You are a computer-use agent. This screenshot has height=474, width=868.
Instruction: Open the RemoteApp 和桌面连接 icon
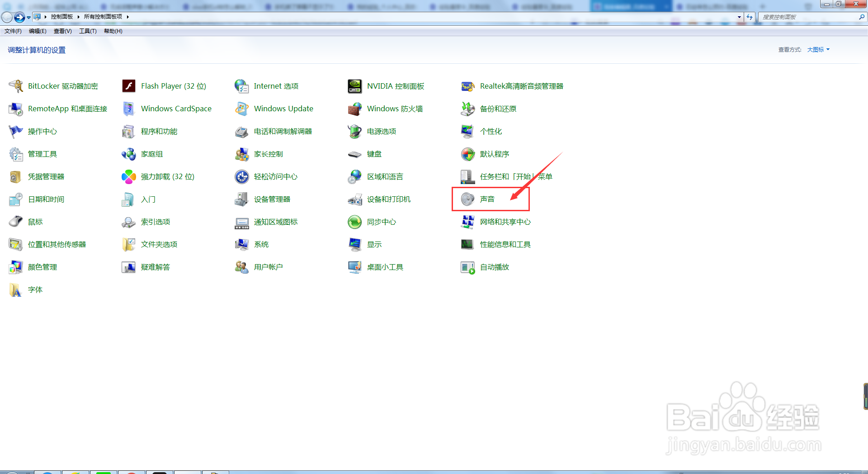click(16, 109)
